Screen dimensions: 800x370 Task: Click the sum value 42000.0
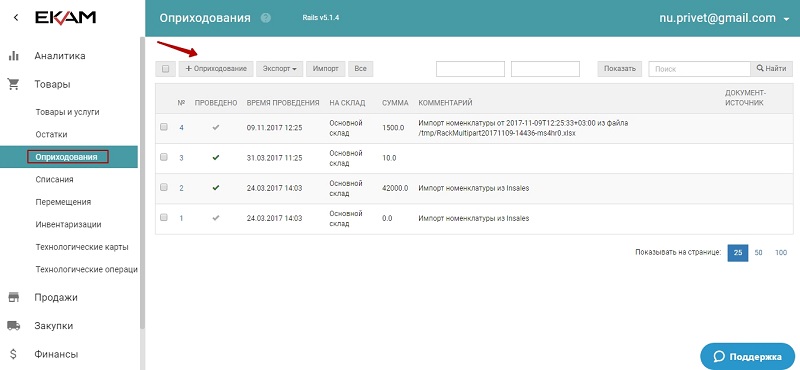pos(395,188)
